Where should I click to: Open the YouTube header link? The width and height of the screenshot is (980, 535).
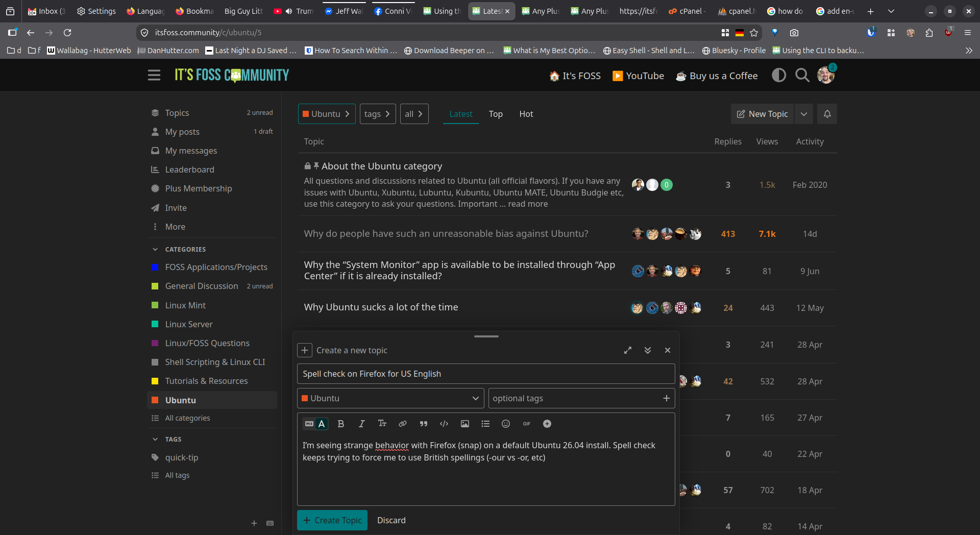pyautogui.click(x=638, y=76)
